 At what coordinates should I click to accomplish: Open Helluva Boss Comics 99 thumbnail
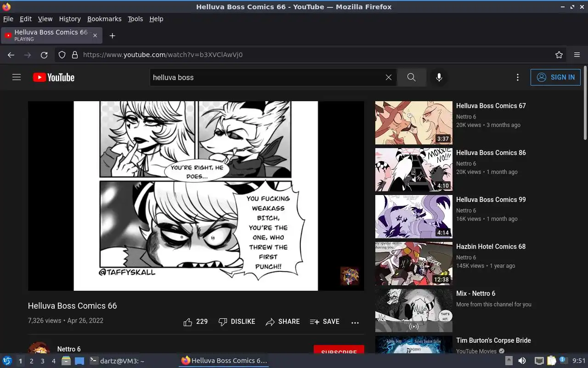pos(414,217)
